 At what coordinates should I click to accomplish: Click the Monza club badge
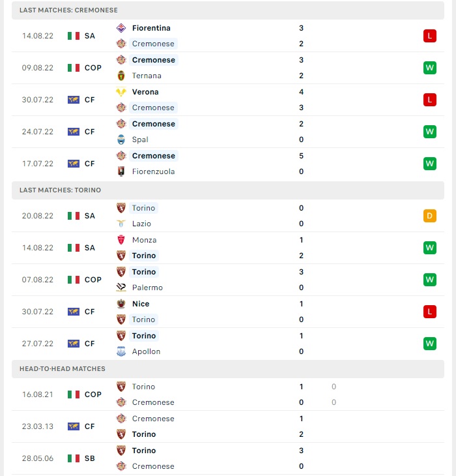pyautogui.click(x=121, y=240)
